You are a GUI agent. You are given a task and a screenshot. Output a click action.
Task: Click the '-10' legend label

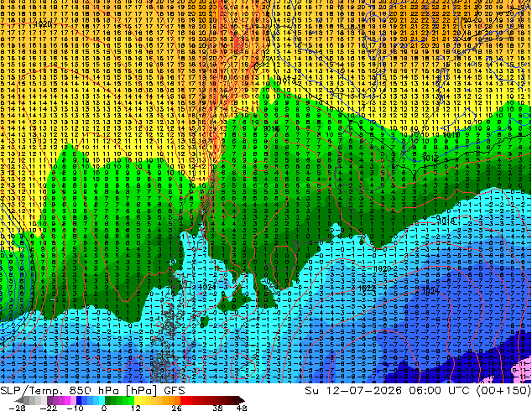tap(76, 408)
